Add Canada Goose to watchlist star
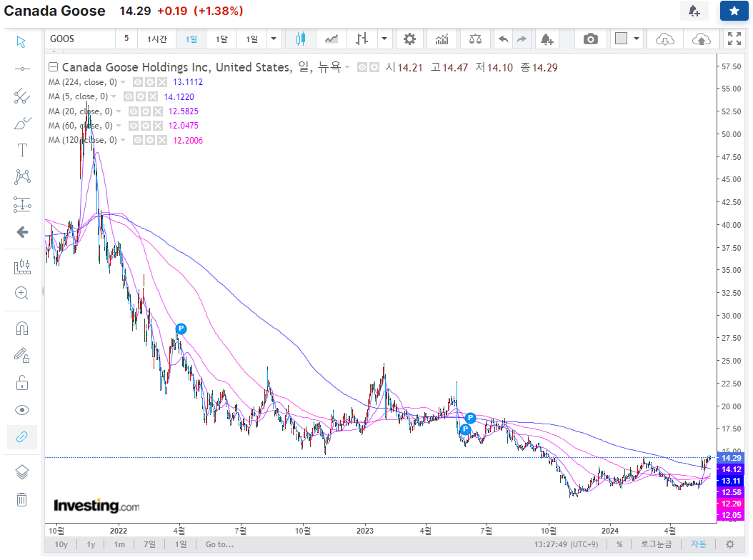The width and height of the screenshot is (753, 560). (x=734, y=11)
